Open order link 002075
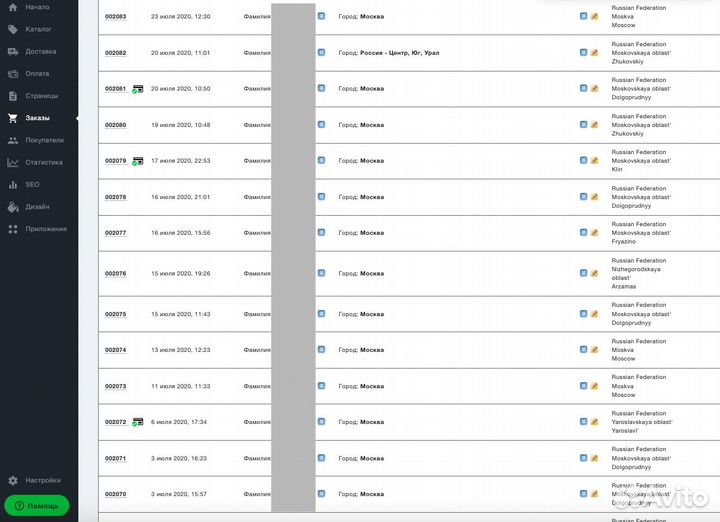 (116, 314)
